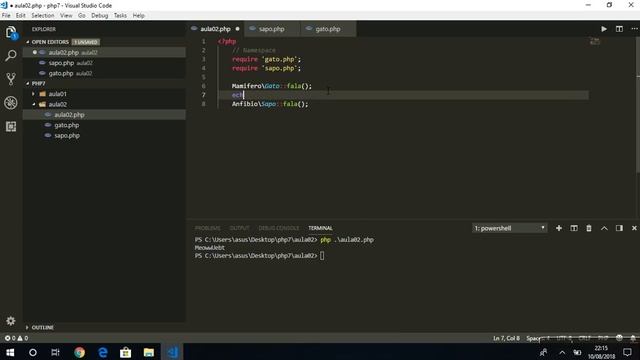Click the feedback smiley in status bar
Viewport: 640px width, 360px height.
tap(619, 338)
